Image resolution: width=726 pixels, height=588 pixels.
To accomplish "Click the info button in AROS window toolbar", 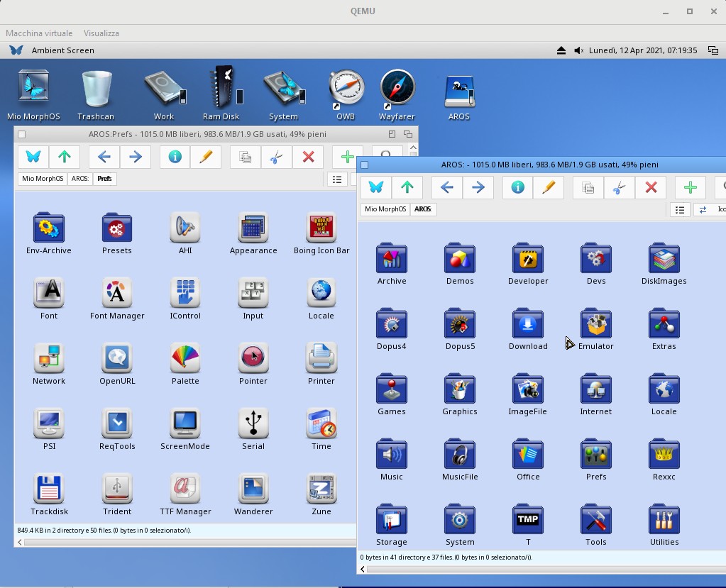I will pyautogui.click(x=518, y=187).
